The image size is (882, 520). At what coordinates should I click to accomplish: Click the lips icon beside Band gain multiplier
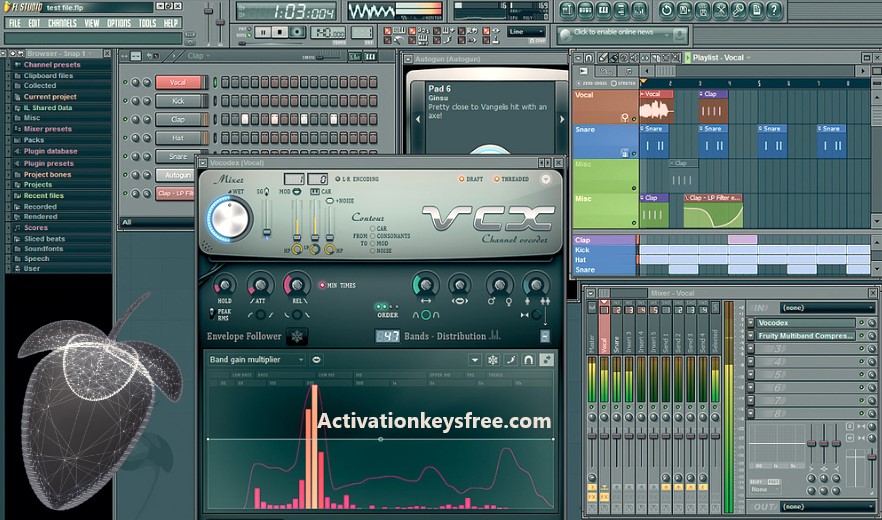tap(317, 360)
